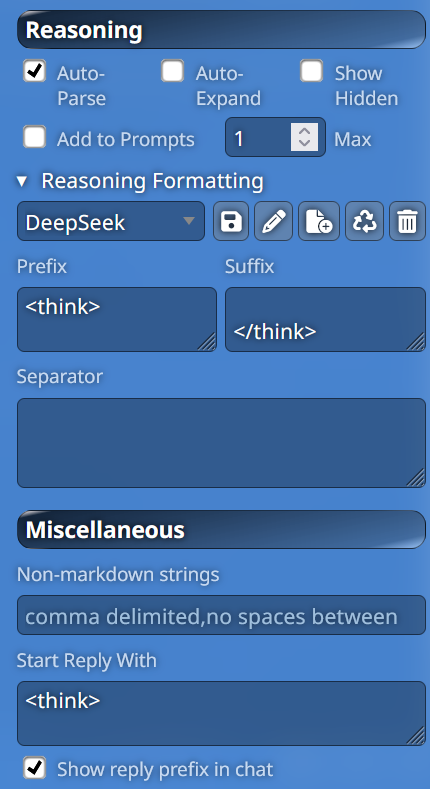
Task: Click the Suffix text box
Action: tap(325, 320)
